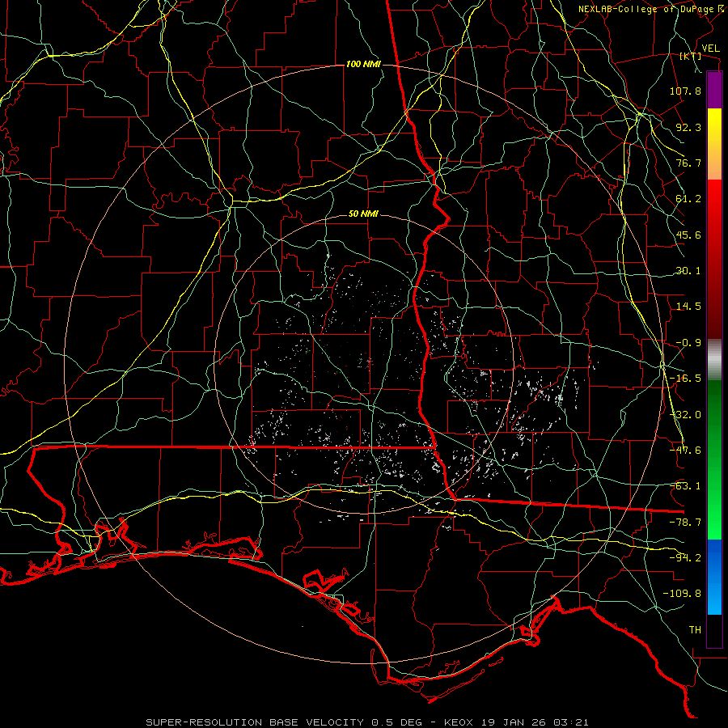Click the -32.0 legend value
This screenshot has height=728, width=728.
coord(685,415)
